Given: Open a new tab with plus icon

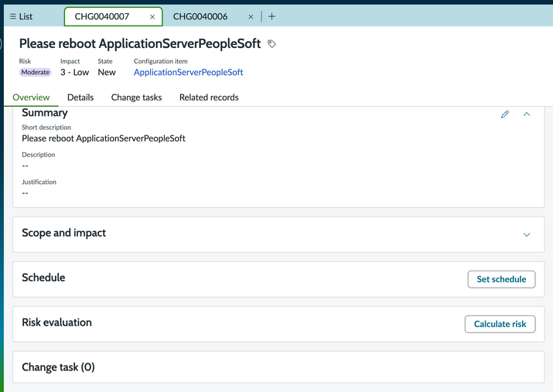Looking at the screenshot, I should tap(271, 16).
